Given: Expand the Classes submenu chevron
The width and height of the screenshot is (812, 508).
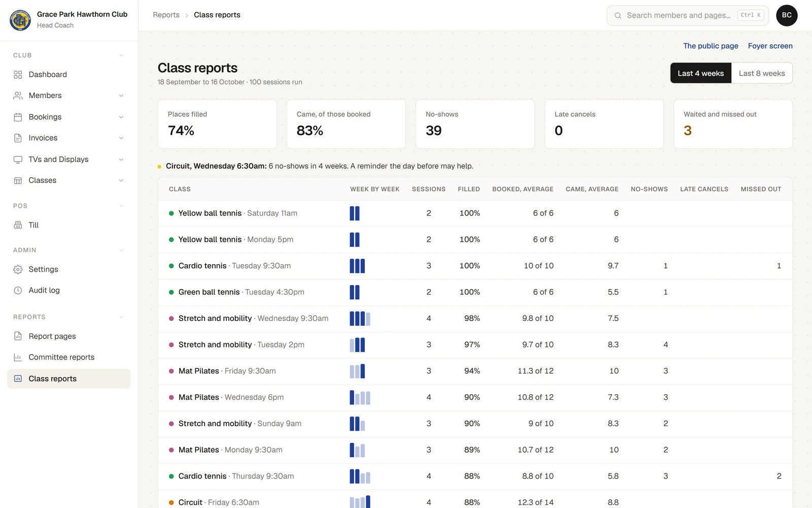Looking at the screenshot, I should 121,180.
